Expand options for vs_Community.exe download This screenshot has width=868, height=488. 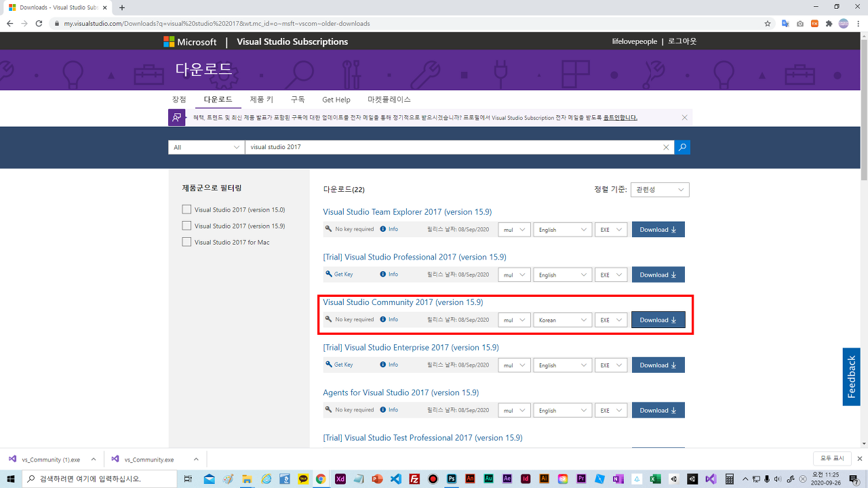tap(196, 459)
